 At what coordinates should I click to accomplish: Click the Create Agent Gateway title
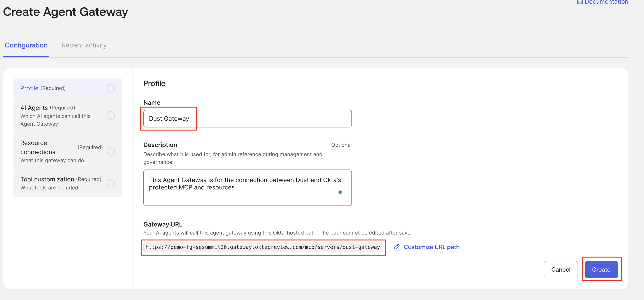65,12
